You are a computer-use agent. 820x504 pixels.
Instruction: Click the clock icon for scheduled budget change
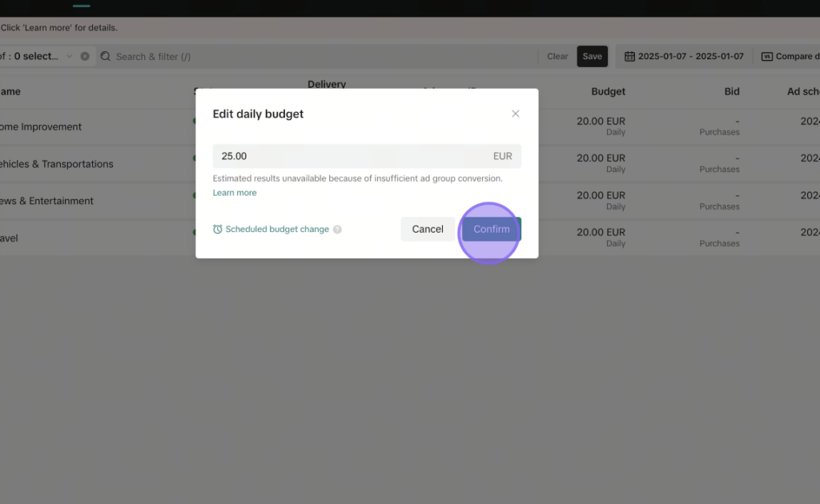tap(218, 230)
